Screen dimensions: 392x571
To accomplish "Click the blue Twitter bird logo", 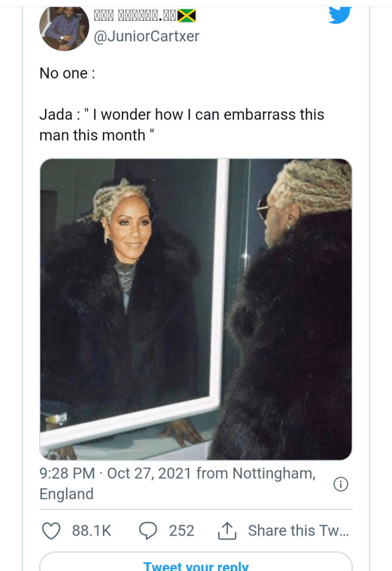I will [339, 15].
